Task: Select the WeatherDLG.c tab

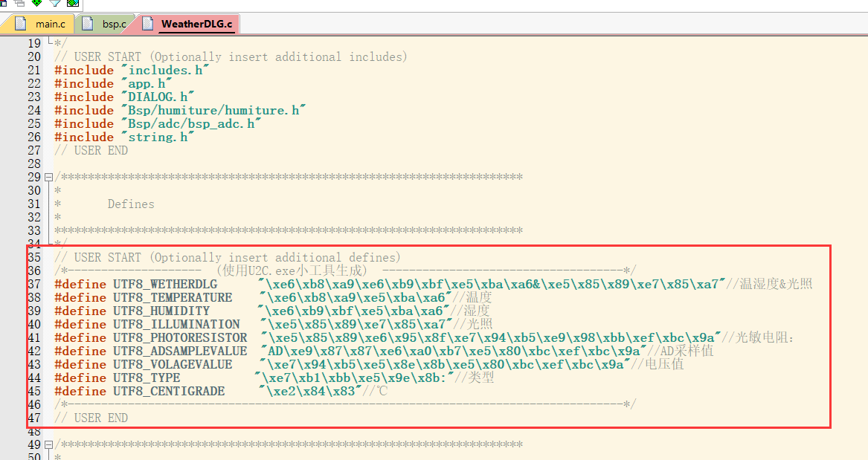Action: click(x=196, y=25)
